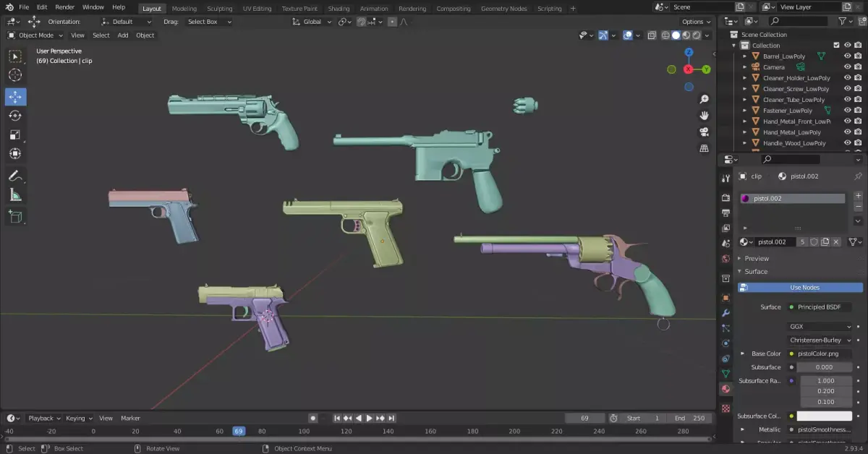Pin the properties editor context
Screen dimensions: 868x454
[858, 176]
